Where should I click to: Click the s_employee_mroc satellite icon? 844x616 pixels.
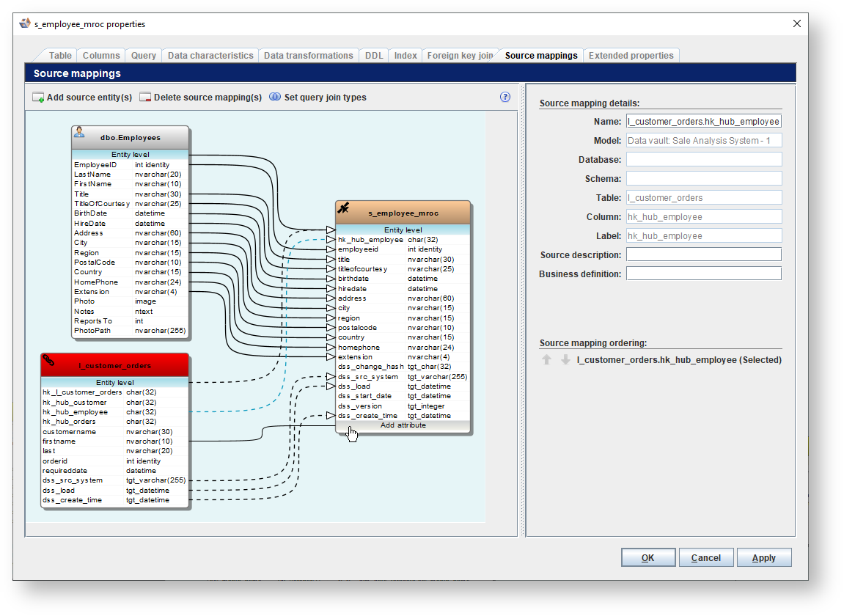coord(343,208)
